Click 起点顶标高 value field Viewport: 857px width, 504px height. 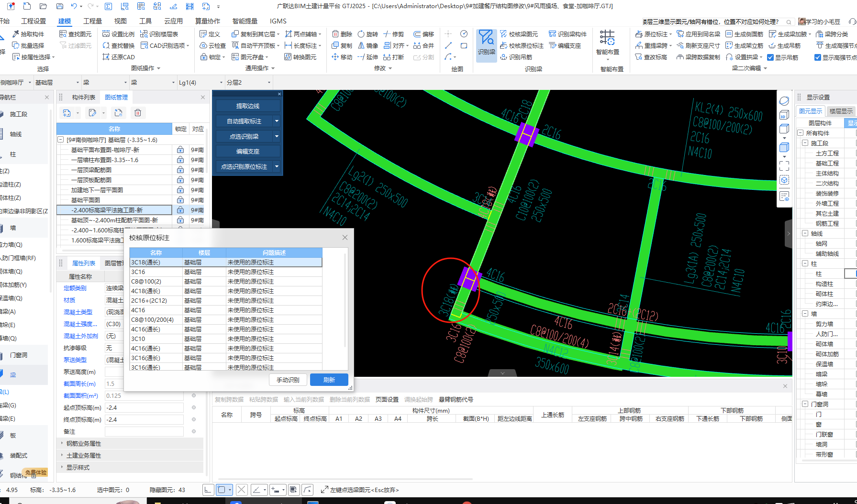tap(144, 407)
